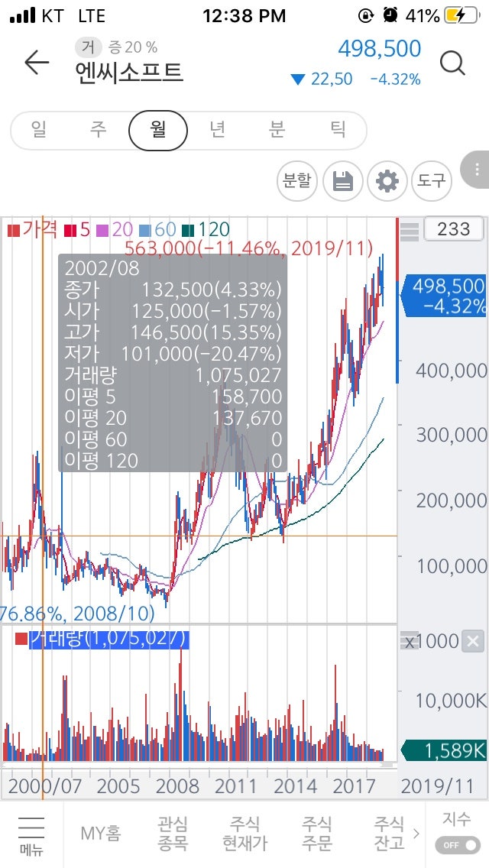This screenshot has width=489, height=868.
Task: Tap the 1,589K volume tag
Action: point(444,750)
